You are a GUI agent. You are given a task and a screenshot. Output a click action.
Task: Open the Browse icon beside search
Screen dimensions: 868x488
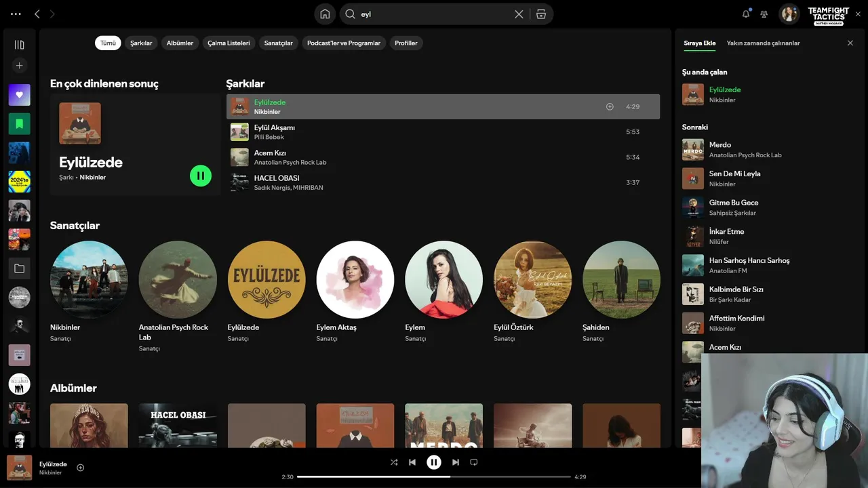[x=541, y=14]
